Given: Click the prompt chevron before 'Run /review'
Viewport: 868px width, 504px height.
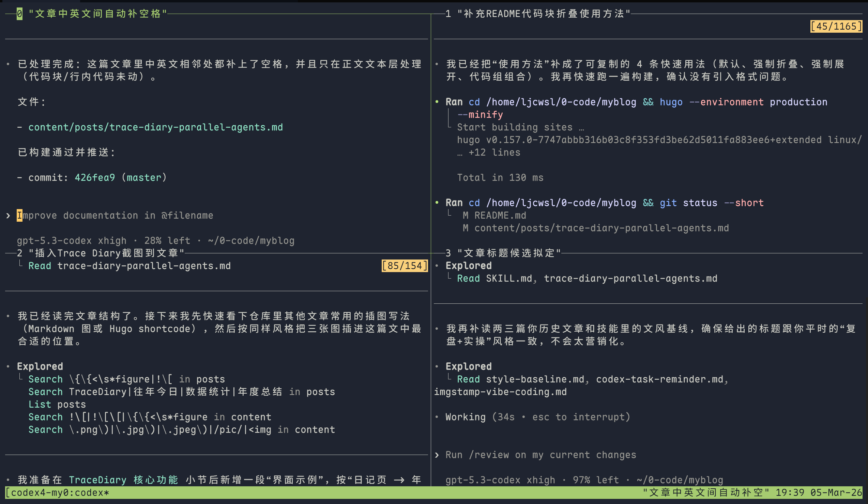Looking at the screenshot, I should (x=437, y=455).
